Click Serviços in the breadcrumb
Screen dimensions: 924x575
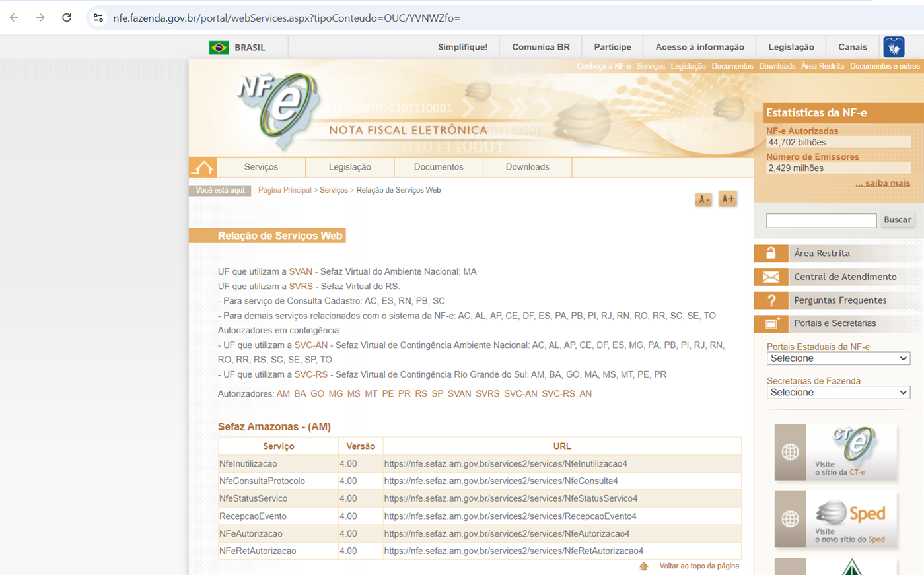pos(334,190)
